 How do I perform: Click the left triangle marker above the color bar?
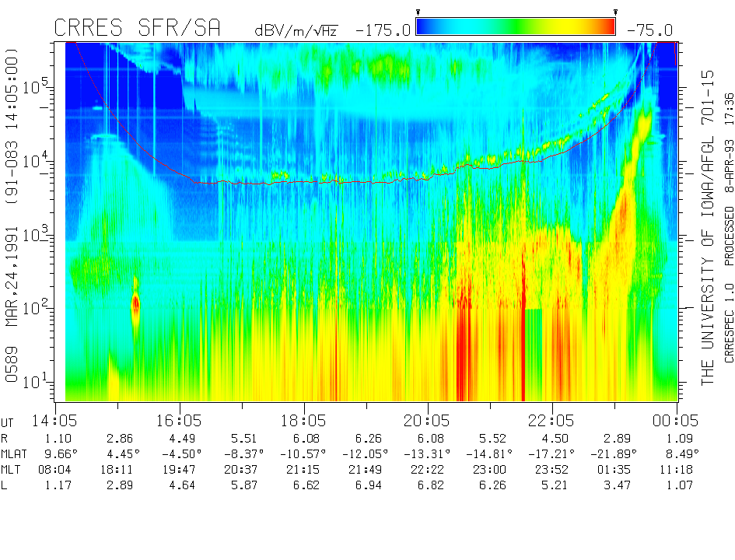pyautogui.click(x=418, y=12)
